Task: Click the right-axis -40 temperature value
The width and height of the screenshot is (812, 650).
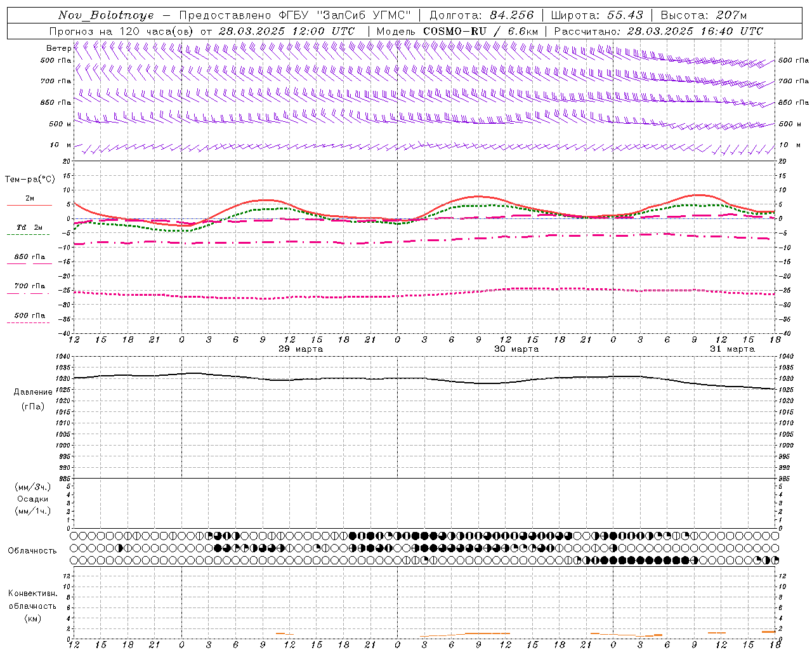Action: pos(784,334)
